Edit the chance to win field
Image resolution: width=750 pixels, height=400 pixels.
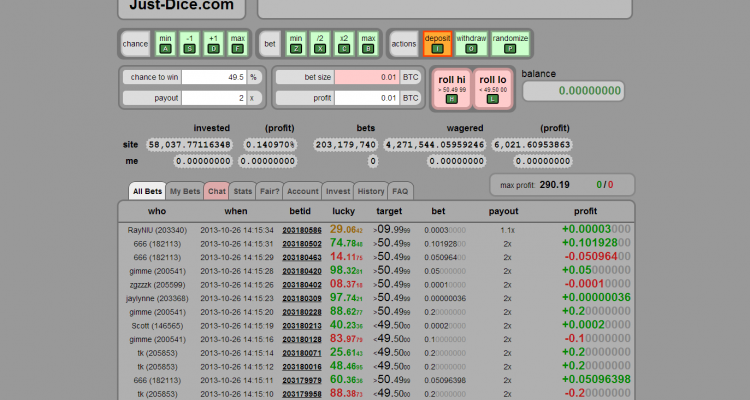pyautogui.click(x=214, y=77)
